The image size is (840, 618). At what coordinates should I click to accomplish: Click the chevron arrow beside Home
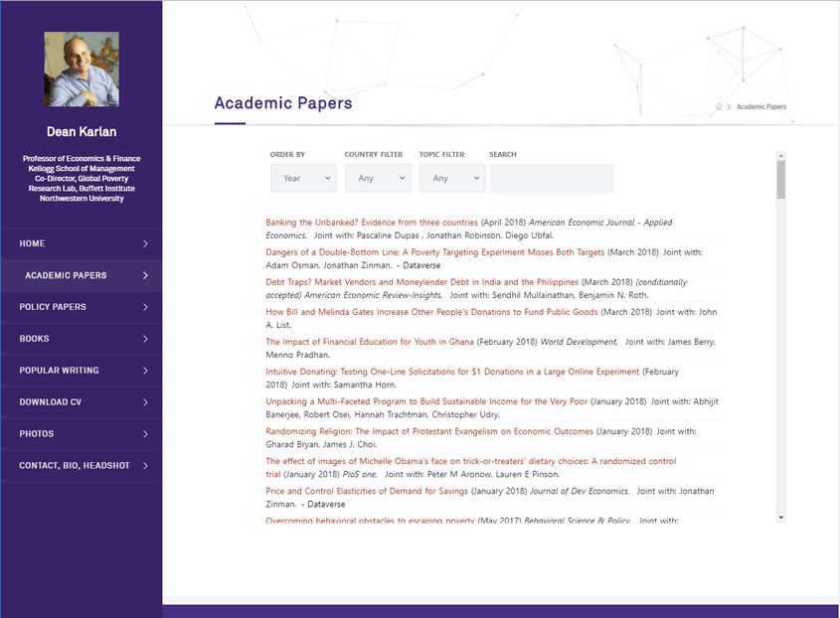coord(145,243)
